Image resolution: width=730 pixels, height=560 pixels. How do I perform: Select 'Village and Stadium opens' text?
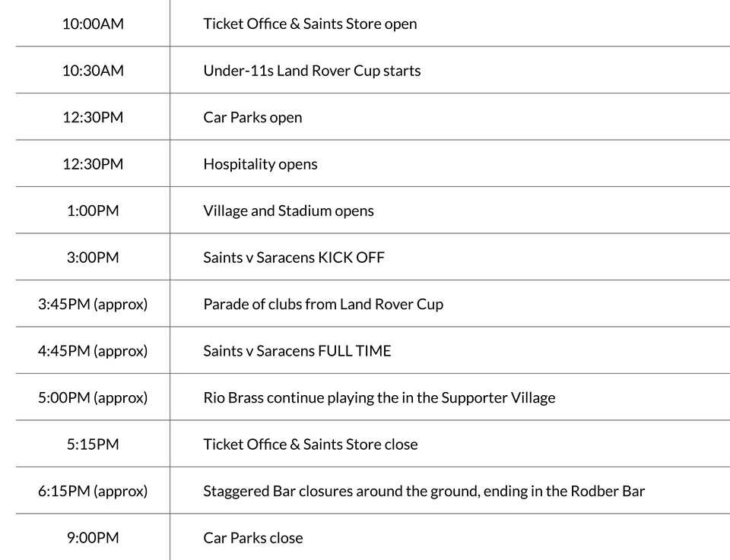click(x=288, y=210)
